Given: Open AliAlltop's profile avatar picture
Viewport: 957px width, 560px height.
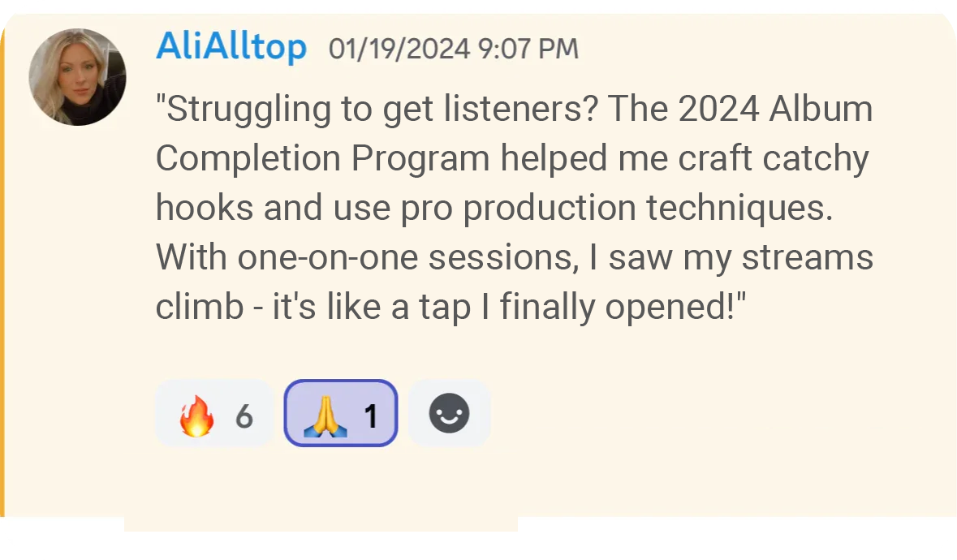Looking at the screenshot, I should (77, 77).
